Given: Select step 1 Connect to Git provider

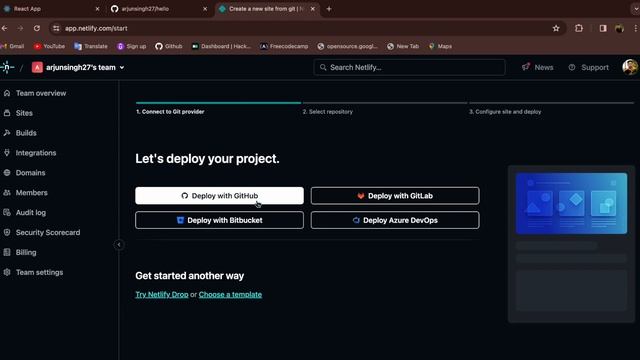Looking at the screenshot, I should (x=170, y=112).
